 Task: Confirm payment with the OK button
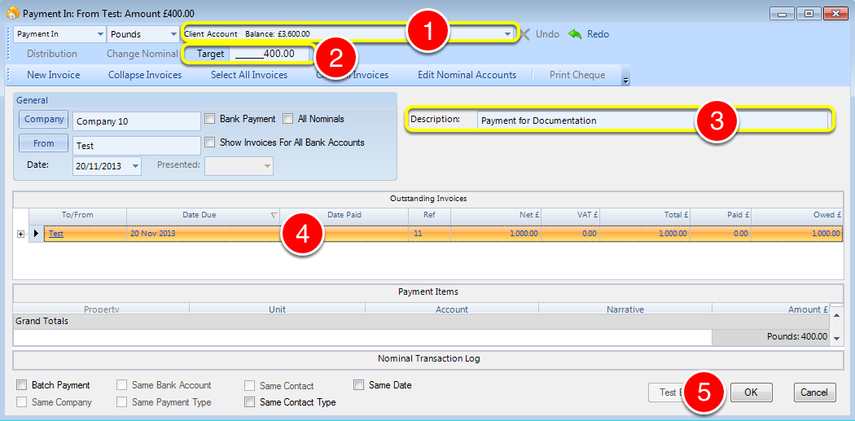pos(751,392)
